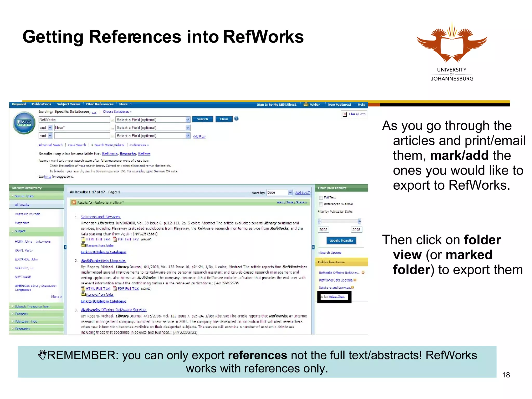Click the Add (1-17) link

(x=303, y=192)
